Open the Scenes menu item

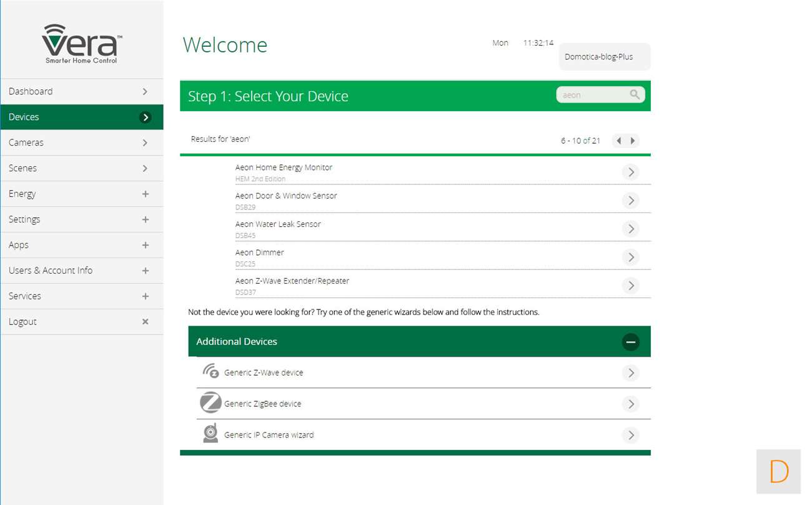point(82,168)
